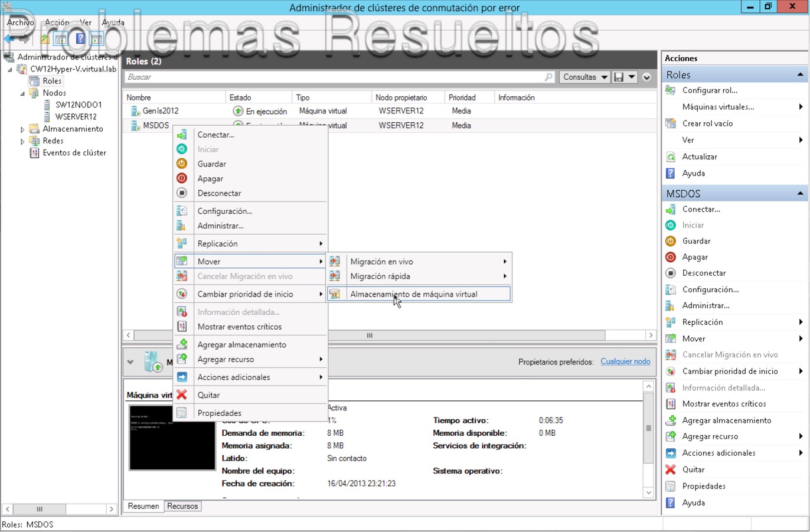Click Cualquier nodo link
The width and height of the screenshot is (810, 532).
[x=625, y=361]
